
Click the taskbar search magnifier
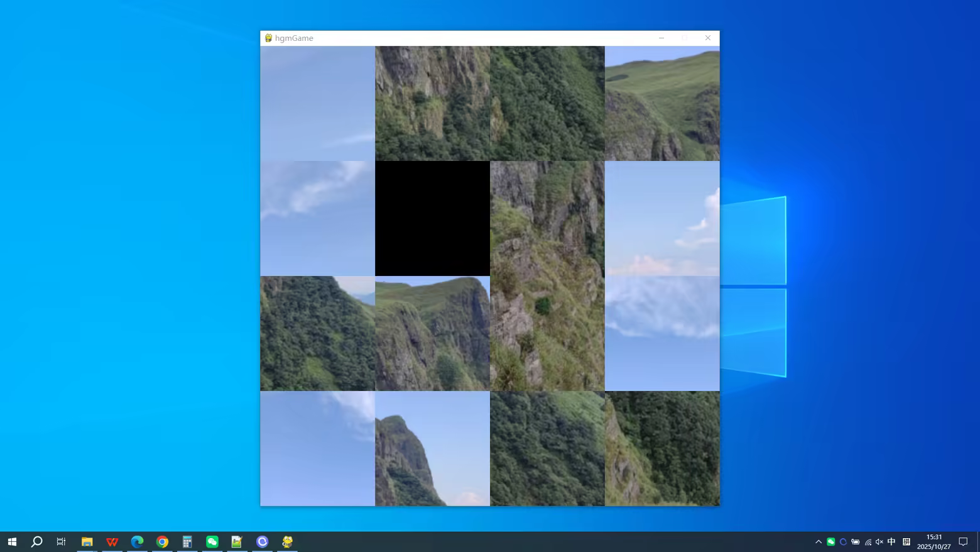[36, 541]
